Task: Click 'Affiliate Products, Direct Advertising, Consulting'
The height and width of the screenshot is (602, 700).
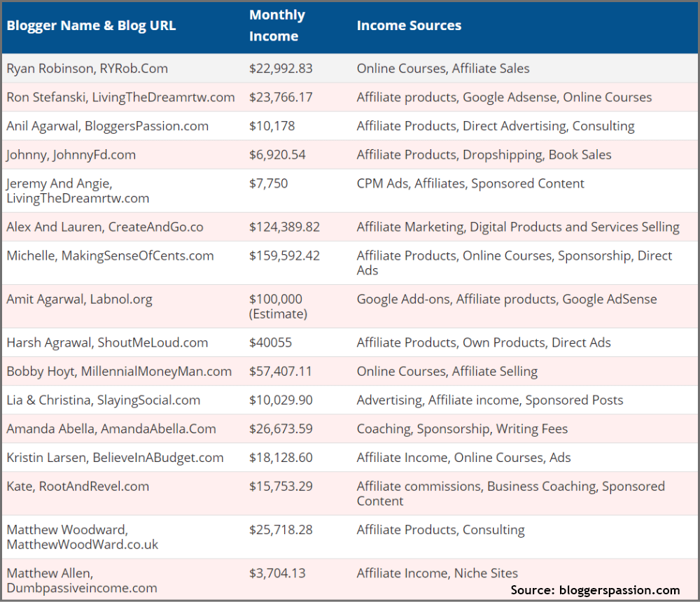Action: tap(496, 126)
